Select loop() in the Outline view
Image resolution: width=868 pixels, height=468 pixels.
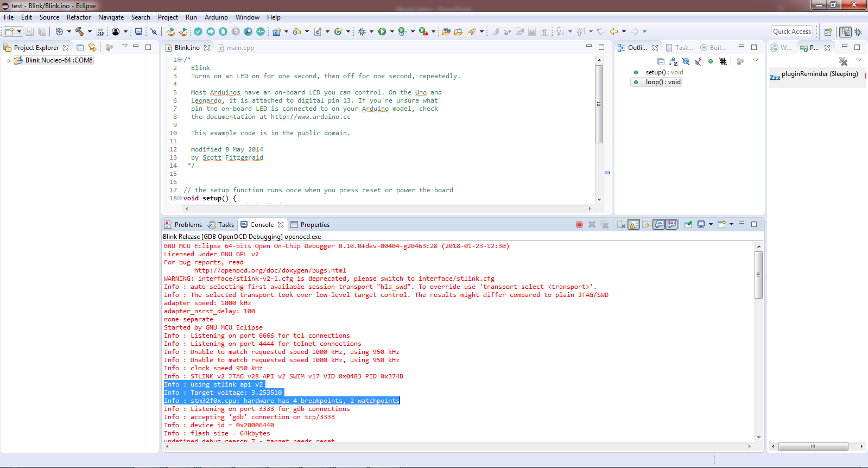coord(662,83)
